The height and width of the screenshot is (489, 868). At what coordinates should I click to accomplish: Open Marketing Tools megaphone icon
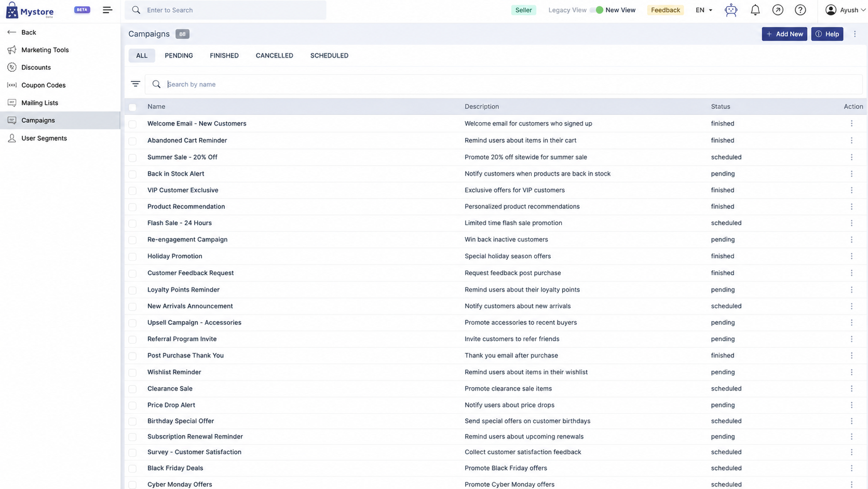[12, 50]
